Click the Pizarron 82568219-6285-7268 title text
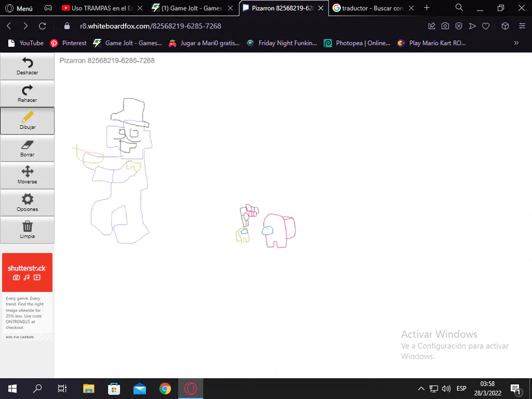Image resolution: width=532 pixels, height=399 pixels. [x=107, y=60]
